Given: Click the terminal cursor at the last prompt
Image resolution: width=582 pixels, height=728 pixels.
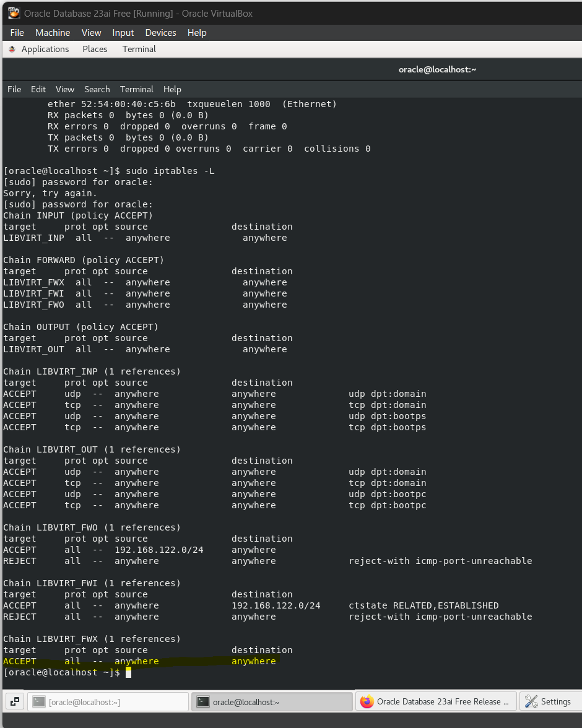Looking at the screenshot, I should point(128,672).
